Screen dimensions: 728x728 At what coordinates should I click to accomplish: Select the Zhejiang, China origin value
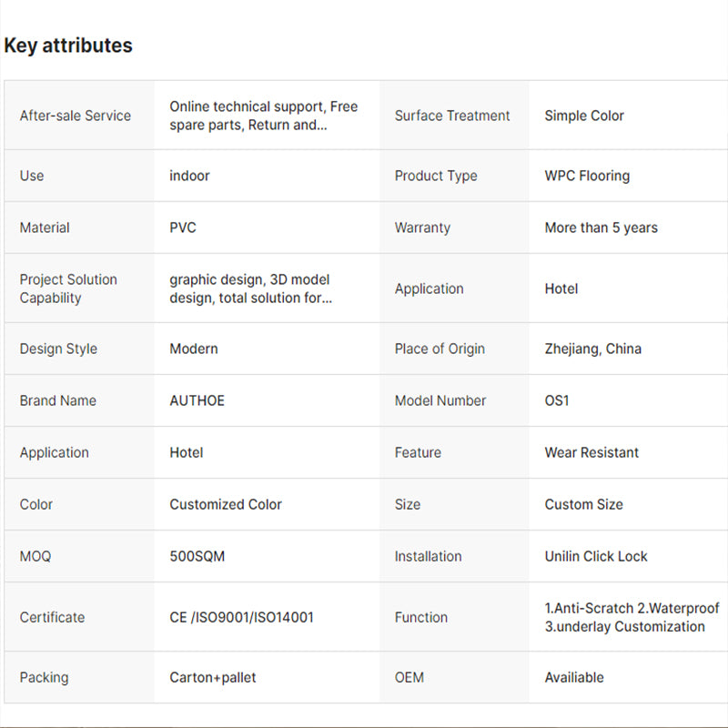592,349
